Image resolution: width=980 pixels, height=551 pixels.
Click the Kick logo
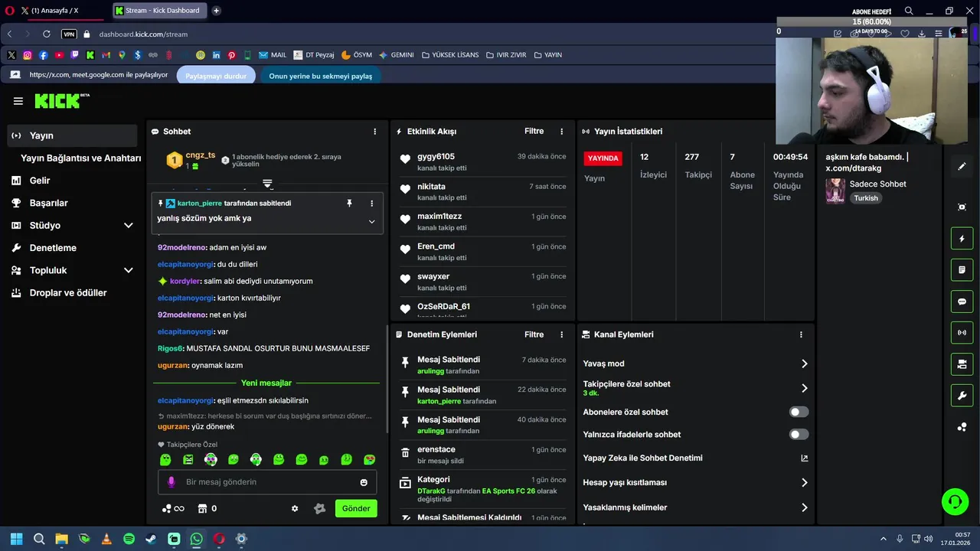point(62,101)
